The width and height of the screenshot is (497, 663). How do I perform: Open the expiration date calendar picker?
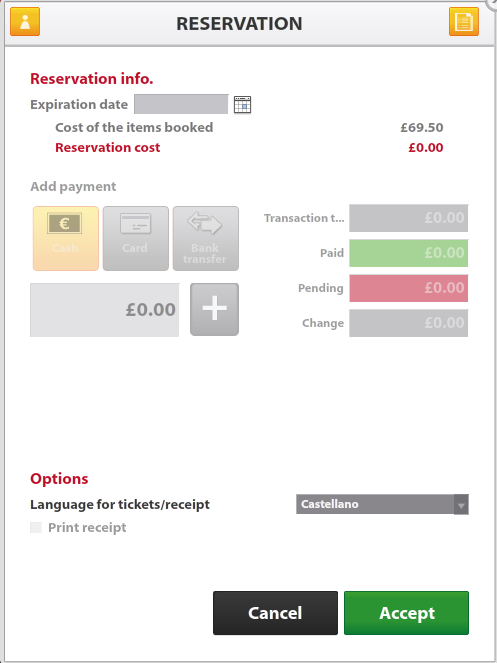[x=242, y=104]
